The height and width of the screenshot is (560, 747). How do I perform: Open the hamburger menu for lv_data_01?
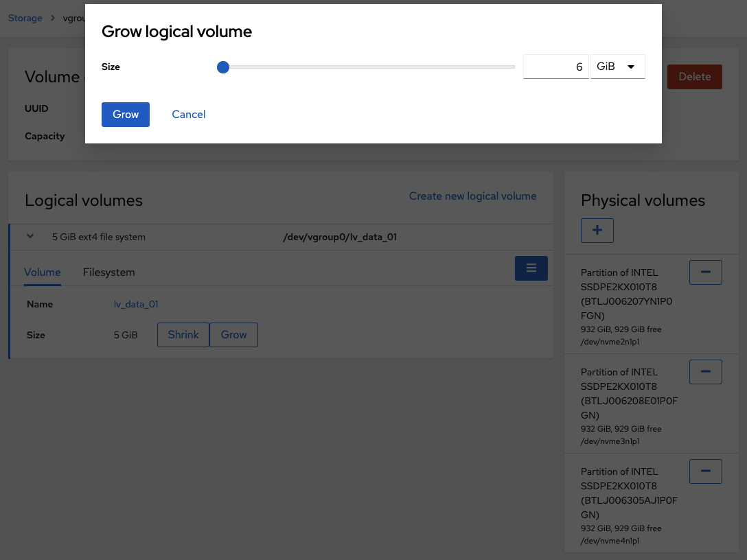[531, 268]
